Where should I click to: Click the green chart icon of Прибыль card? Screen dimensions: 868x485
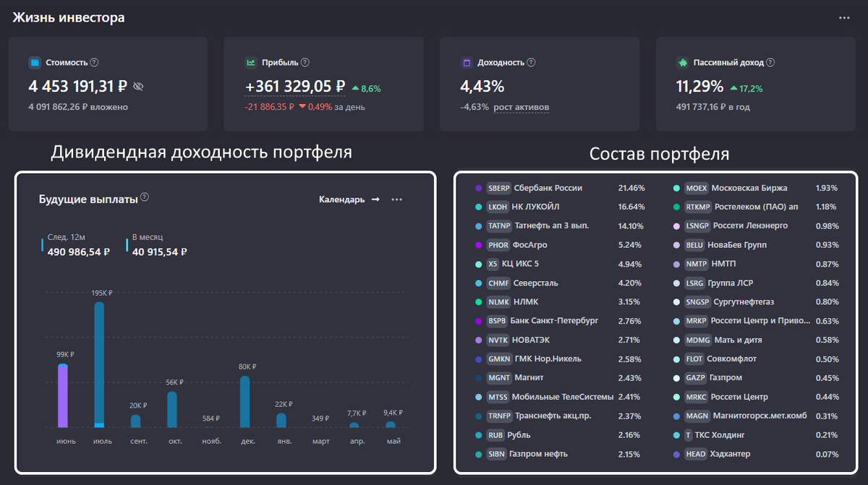[x=250, y=62]
